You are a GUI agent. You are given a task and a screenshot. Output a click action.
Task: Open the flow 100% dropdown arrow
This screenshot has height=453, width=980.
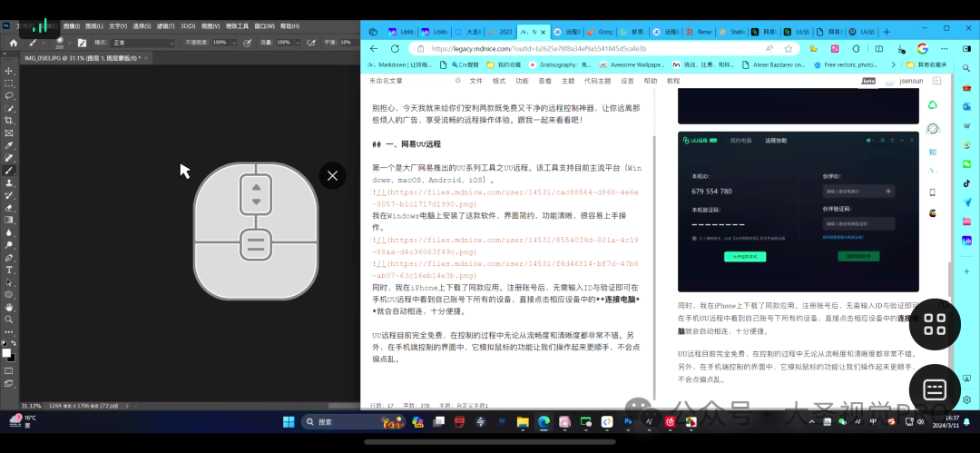coord(297,43)
